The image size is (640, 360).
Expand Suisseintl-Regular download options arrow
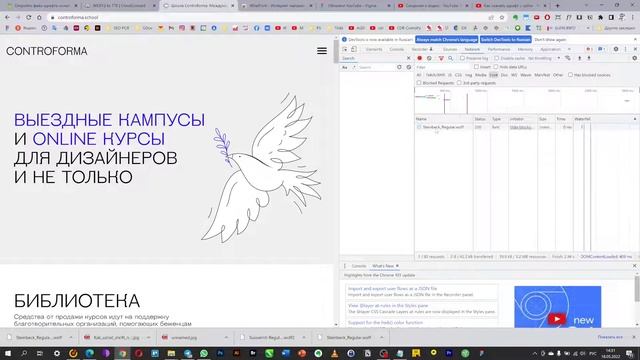tap(304, 338)
